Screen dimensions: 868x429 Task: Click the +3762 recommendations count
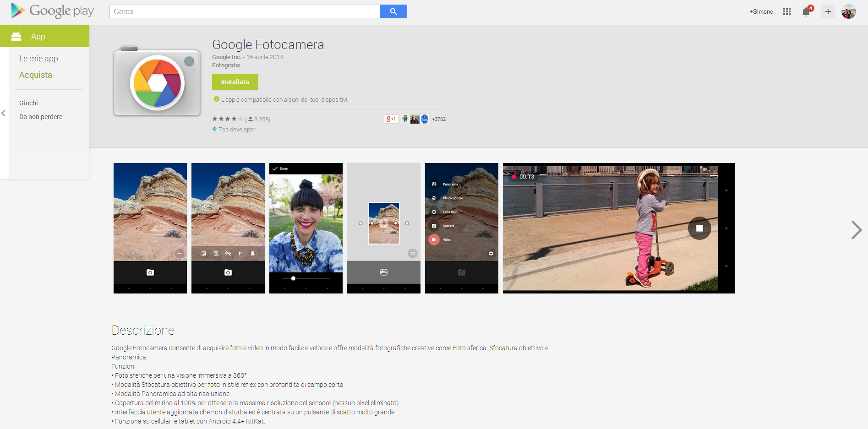[439, 119]
